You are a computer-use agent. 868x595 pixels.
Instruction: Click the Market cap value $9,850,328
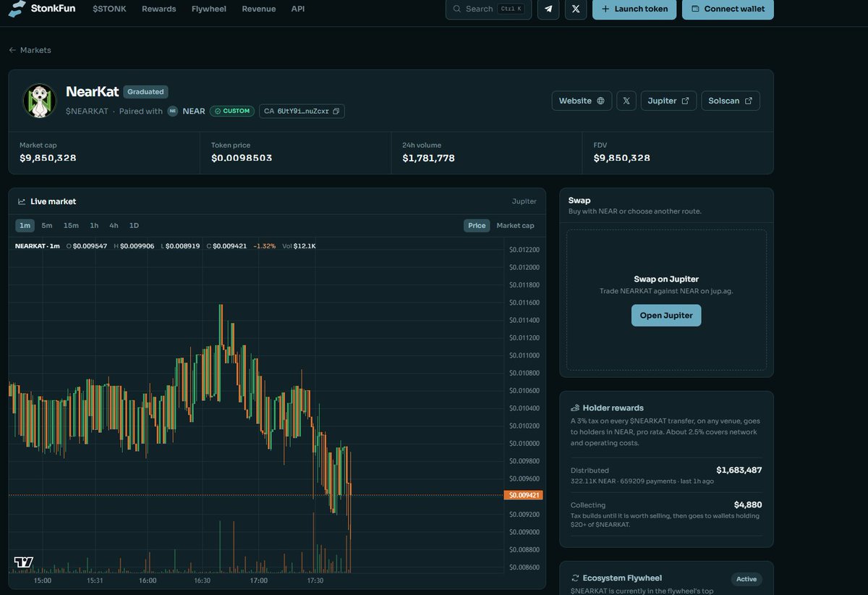coord(48,158)
